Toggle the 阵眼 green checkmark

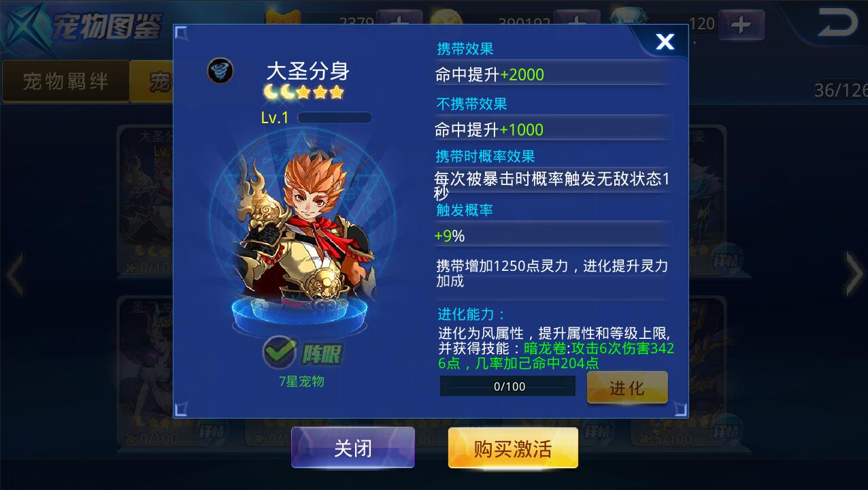[x=279, y=353]
